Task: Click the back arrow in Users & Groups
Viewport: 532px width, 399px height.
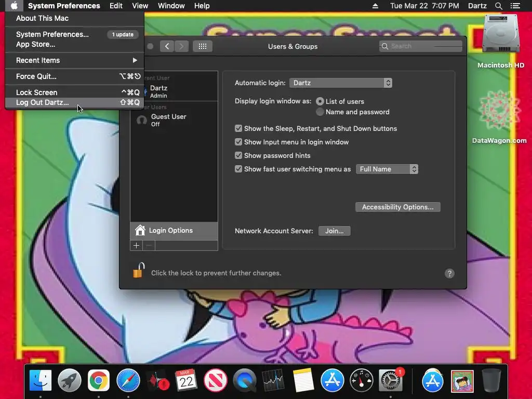Action: (167, 46)
